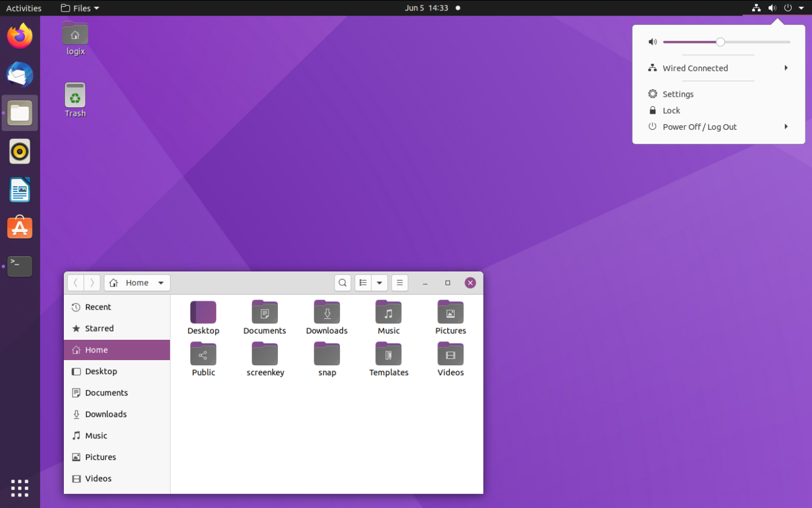
Task: Open Rhythmbox music player from the dock
Action: click(x=20, y=151)
